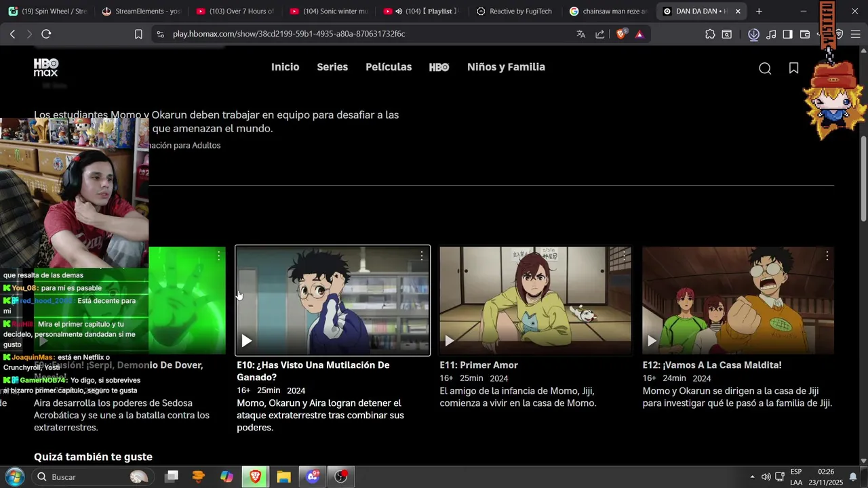Open Windows Start button
Viewport: 868px width, 488px height.
point(14,476)
